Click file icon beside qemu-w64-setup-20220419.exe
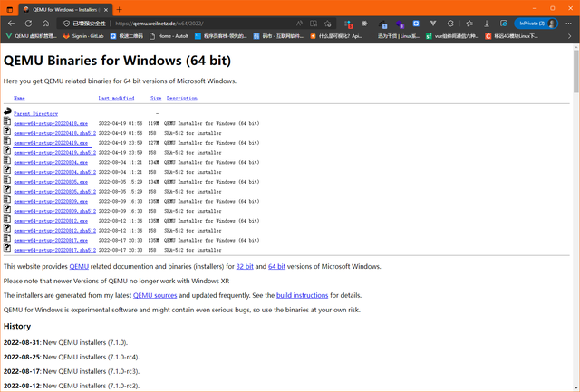Viewport: 580px width, 392px height. pyautogui.click(x=7, y=140)
